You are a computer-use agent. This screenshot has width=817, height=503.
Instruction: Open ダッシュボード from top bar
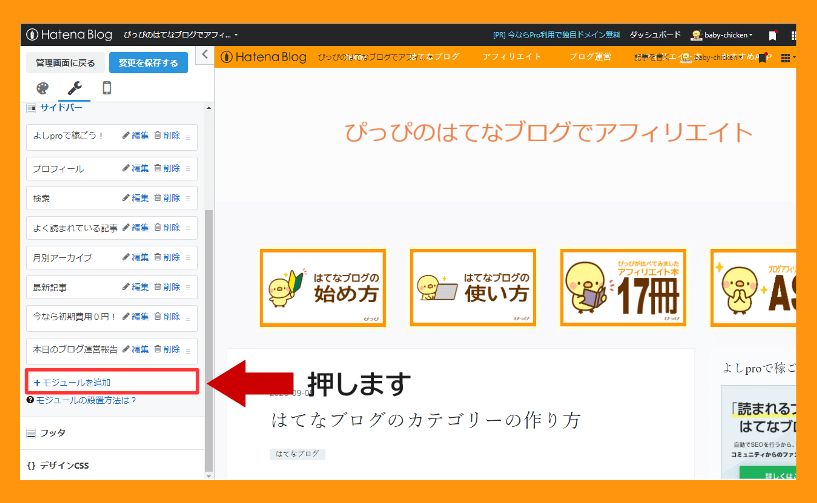tap(655, 35)
